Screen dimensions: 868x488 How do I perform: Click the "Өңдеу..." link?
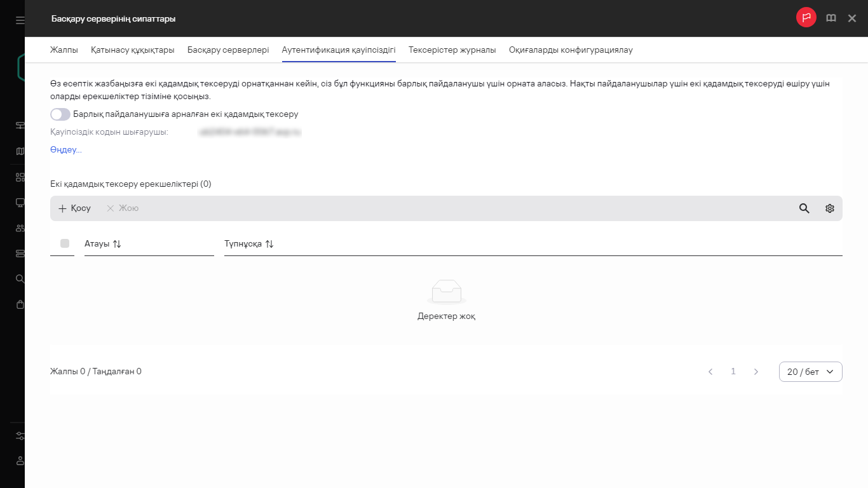click(65, 150)
